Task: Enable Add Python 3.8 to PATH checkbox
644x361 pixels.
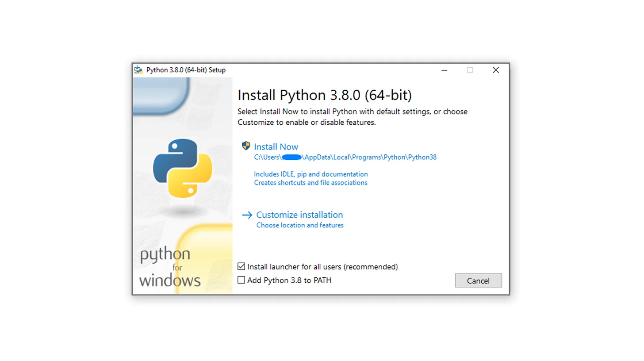Action: tap(241, 280)
